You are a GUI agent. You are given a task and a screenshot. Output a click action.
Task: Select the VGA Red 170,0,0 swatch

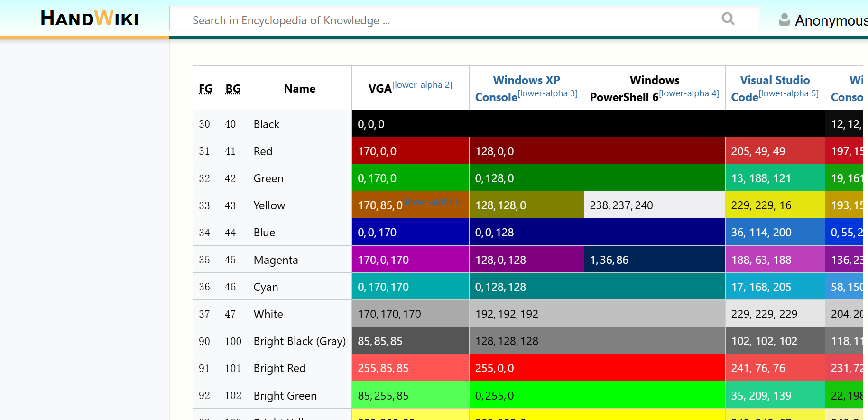click(x=410, y=151)
